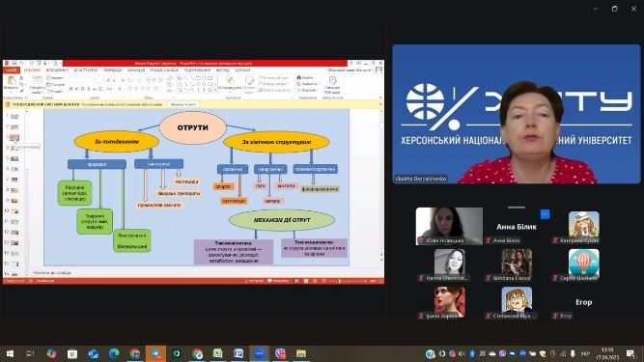Click the Zoom app icon in the taskbar
The width and height of the screenshot is (644, 362).
click(259, 353)
